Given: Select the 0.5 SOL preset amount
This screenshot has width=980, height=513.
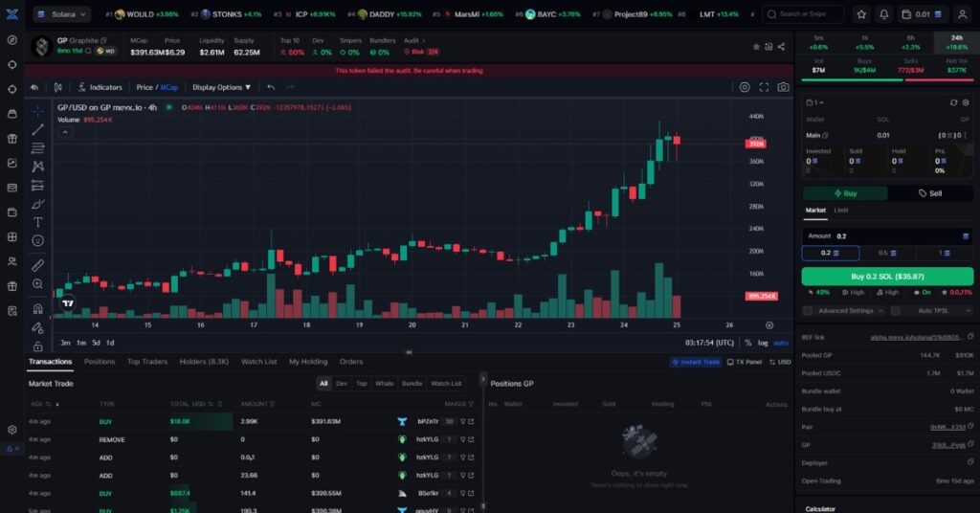Looking at the screenshot, I should point(887,253).
